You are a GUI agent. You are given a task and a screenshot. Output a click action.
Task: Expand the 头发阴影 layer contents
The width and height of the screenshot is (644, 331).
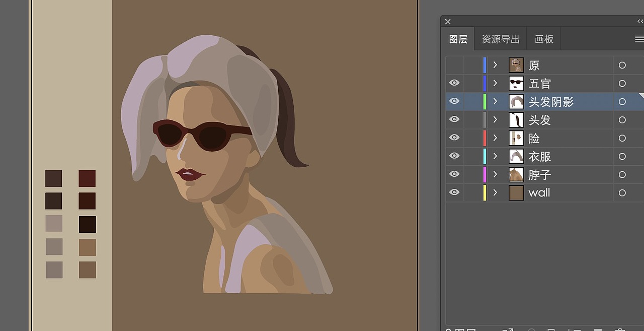point(495,101)
